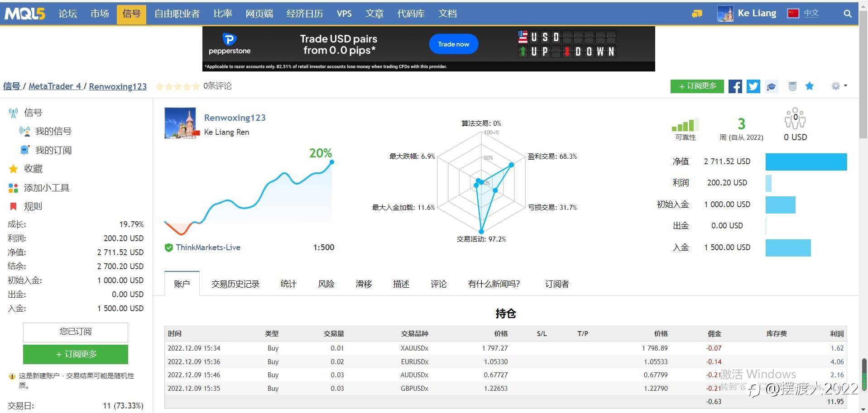The image size is (868, 413).
Task: Go to the MQL5 home logo
Action: tap(25, 14)
